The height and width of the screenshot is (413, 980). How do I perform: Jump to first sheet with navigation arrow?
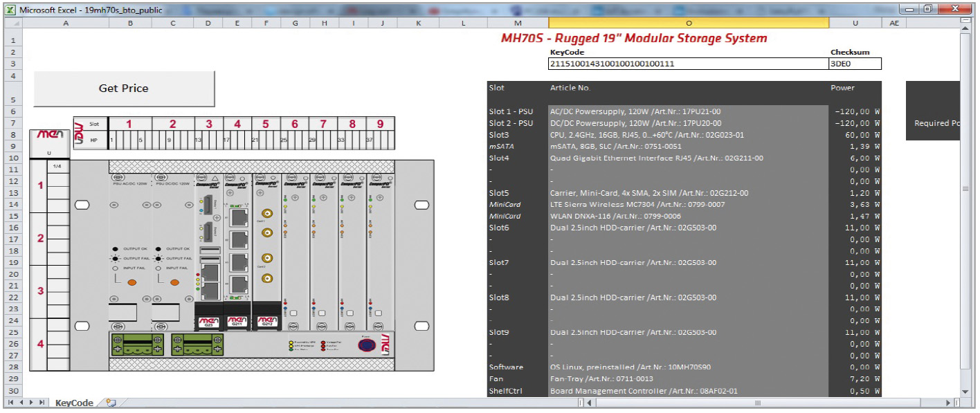(x=11, y=403)
